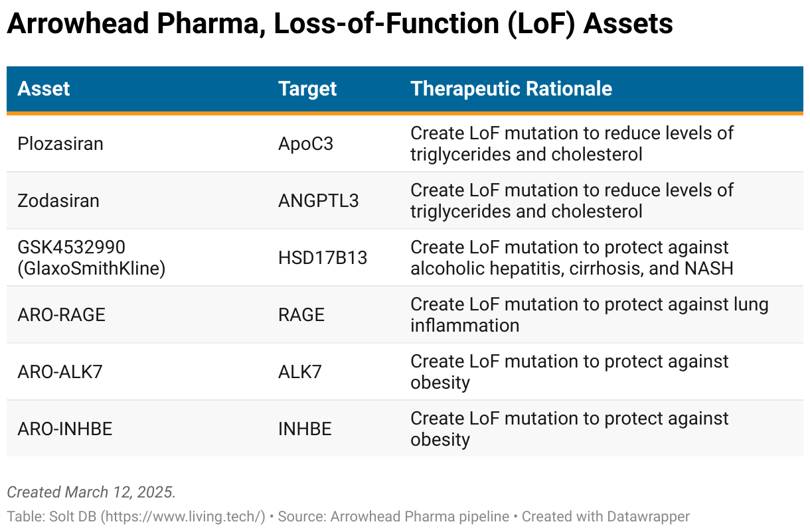Click the HSD17B13 target cell

pos(323,258)
